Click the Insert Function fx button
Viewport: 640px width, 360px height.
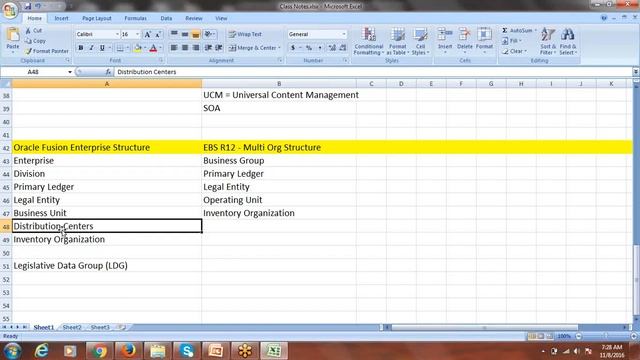[108, 72]
